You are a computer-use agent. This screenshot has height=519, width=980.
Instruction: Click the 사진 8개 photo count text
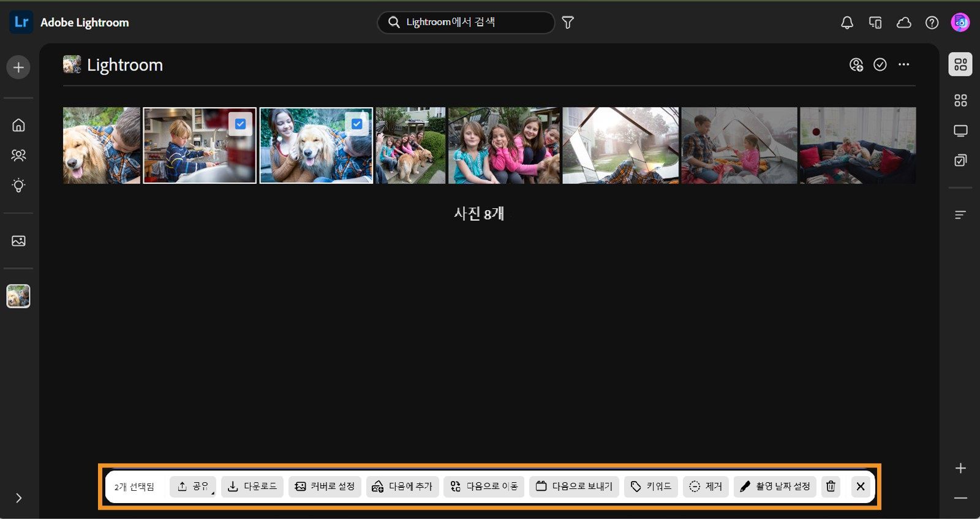tap(479, 214)
